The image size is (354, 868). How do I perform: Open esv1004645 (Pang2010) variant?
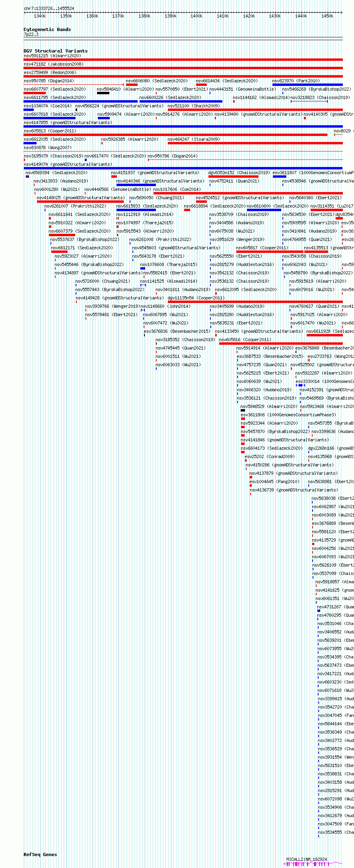251,485
